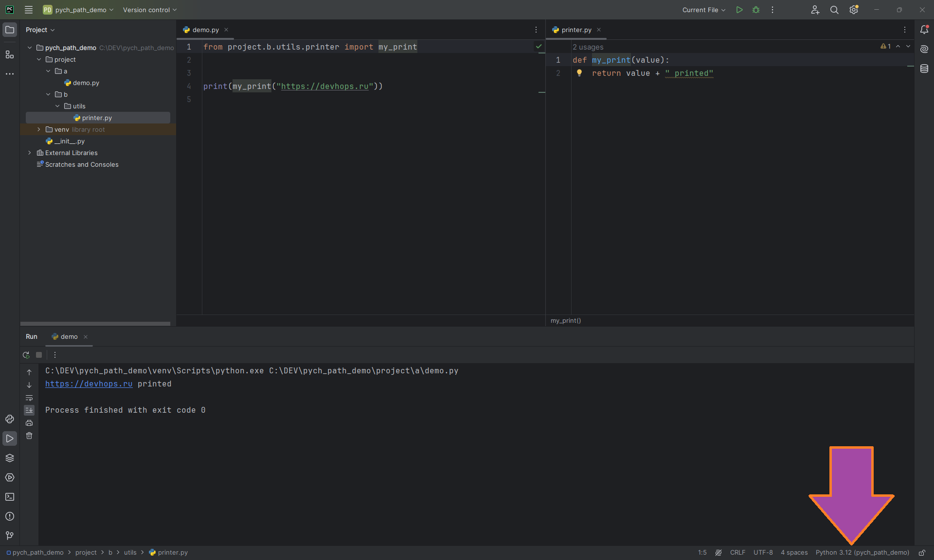Click the 2 usages hint above my_print
This screenshot has height=560, width=934.
tap(588, 47)
